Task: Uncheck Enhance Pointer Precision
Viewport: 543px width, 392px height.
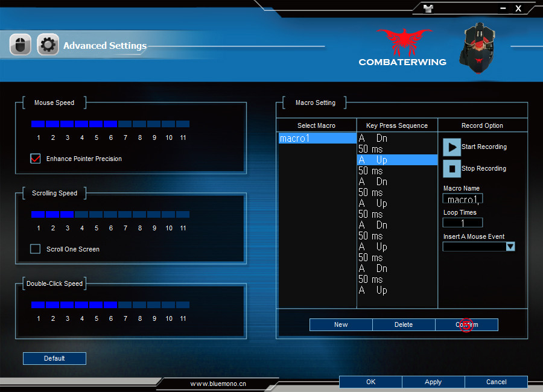Action: 36,159
